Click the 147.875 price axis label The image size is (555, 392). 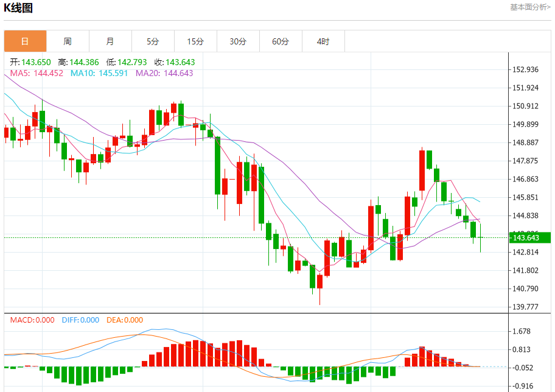[x=526, y=161]
